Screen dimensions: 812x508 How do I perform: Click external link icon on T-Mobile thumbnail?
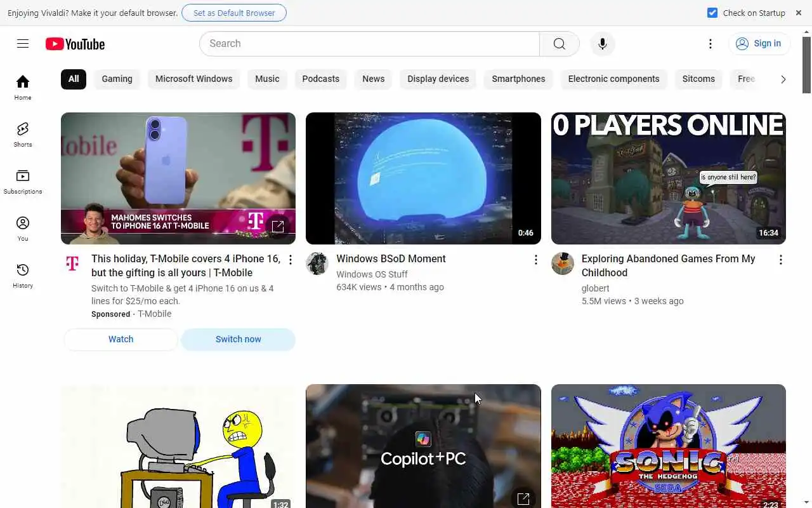click(277, 227)
